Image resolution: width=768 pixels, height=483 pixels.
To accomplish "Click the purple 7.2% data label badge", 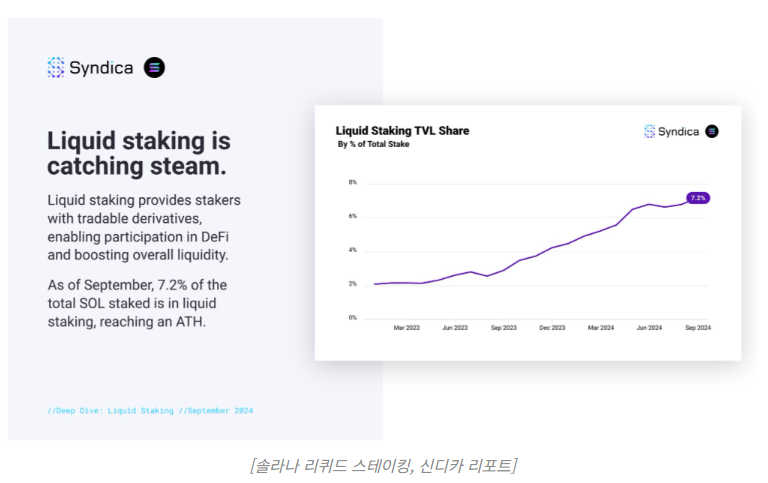I will (x=697, y=198).
